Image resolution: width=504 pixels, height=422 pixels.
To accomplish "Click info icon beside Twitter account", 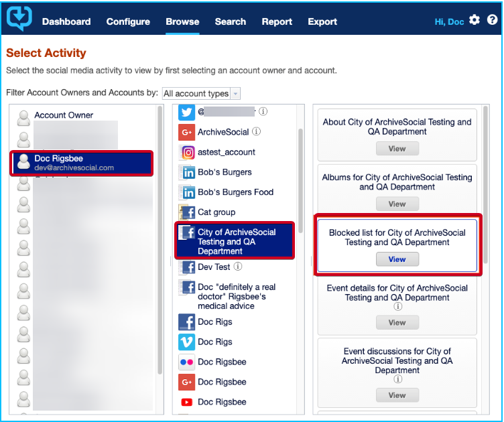I will pyautogui.click(x=263, y=111).
